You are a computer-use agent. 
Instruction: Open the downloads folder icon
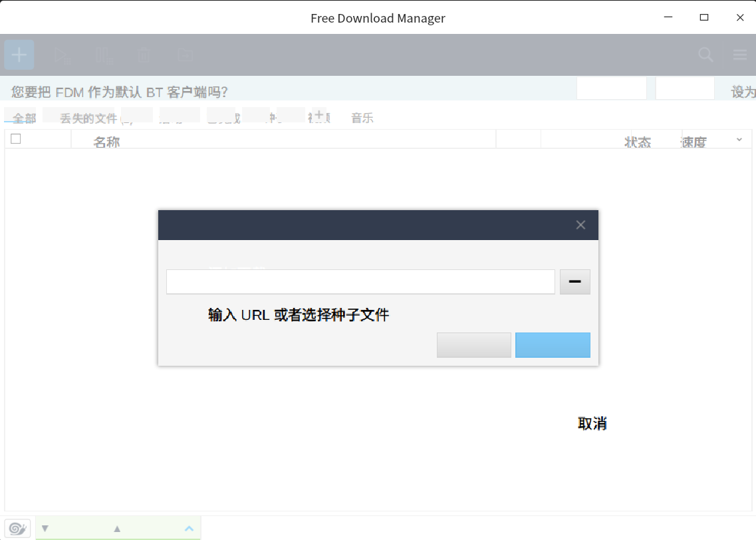coord(184,55)
